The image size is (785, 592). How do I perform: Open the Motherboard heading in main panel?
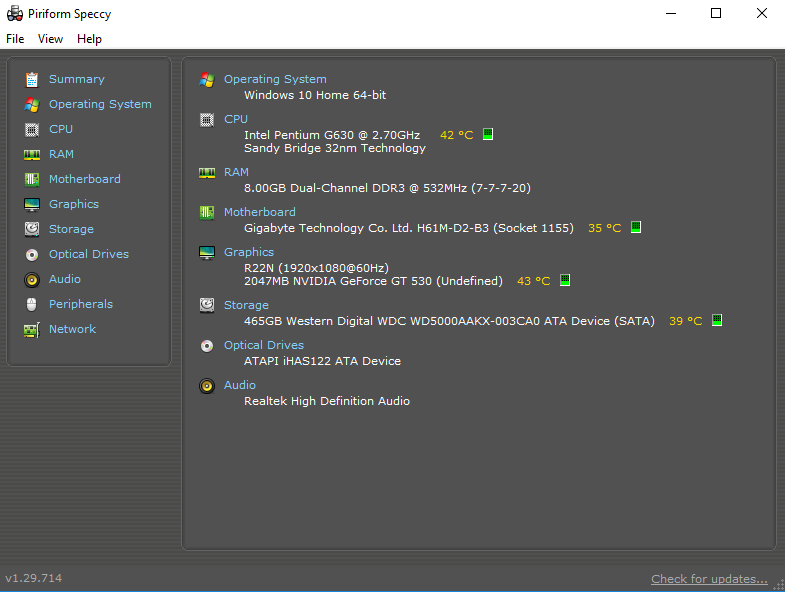click(259, 212)
